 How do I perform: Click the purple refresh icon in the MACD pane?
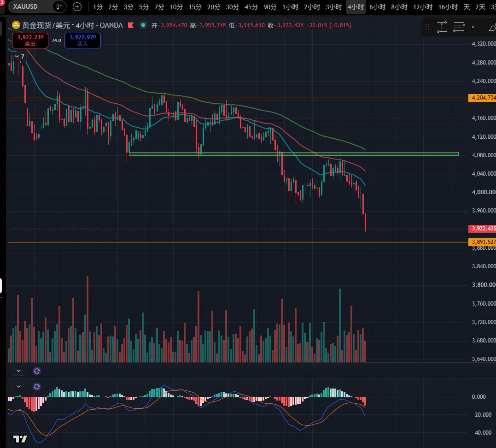coord(37,387)
